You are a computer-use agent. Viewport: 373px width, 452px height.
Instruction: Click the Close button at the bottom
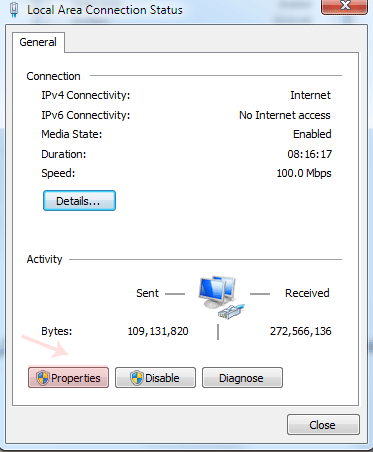pyautogui.click(x=323, y=425)
